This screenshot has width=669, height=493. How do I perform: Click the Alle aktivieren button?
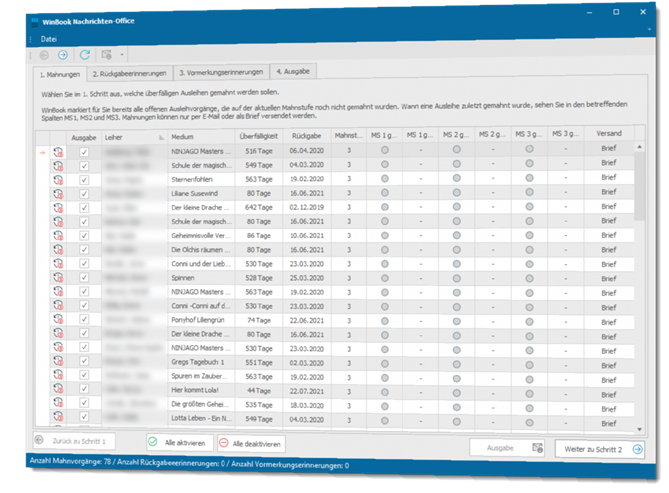[179, 443]
